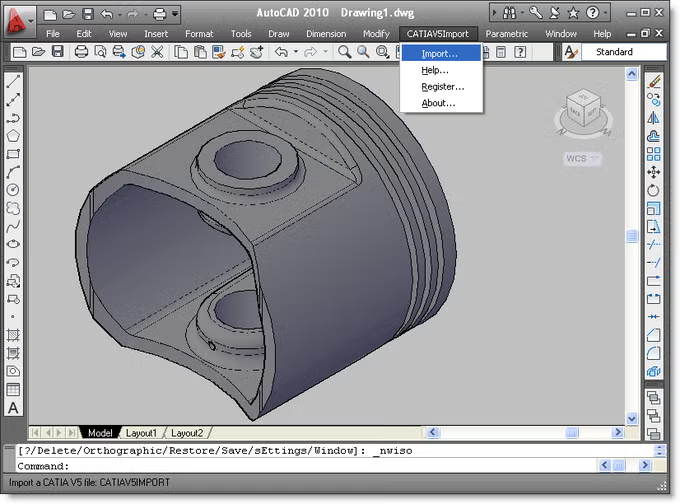Open the Parametric menu
The height and width of the screenshot is (504, 680).
[507, 33]
